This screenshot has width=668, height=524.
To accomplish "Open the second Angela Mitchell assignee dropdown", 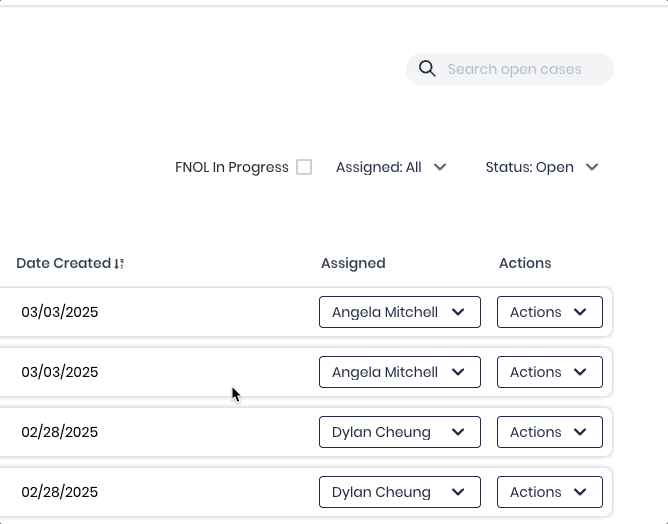I will [399, 372].
